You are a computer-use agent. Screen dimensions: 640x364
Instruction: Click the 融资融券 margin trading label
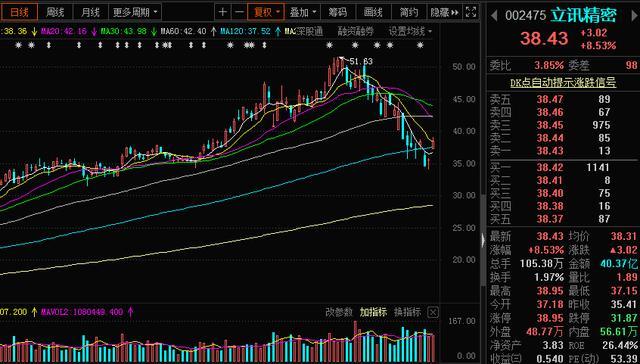(355, 31)
